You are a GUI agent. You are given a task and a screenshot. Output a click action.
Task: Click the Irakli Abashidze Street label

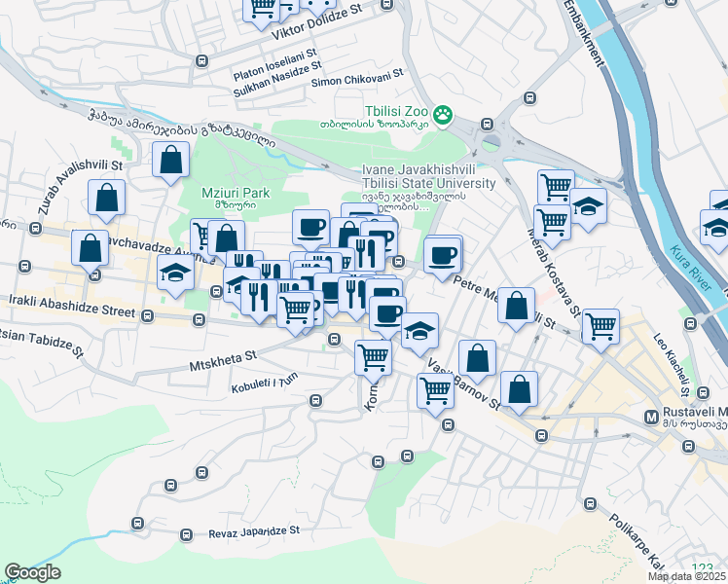click(72, 306)
